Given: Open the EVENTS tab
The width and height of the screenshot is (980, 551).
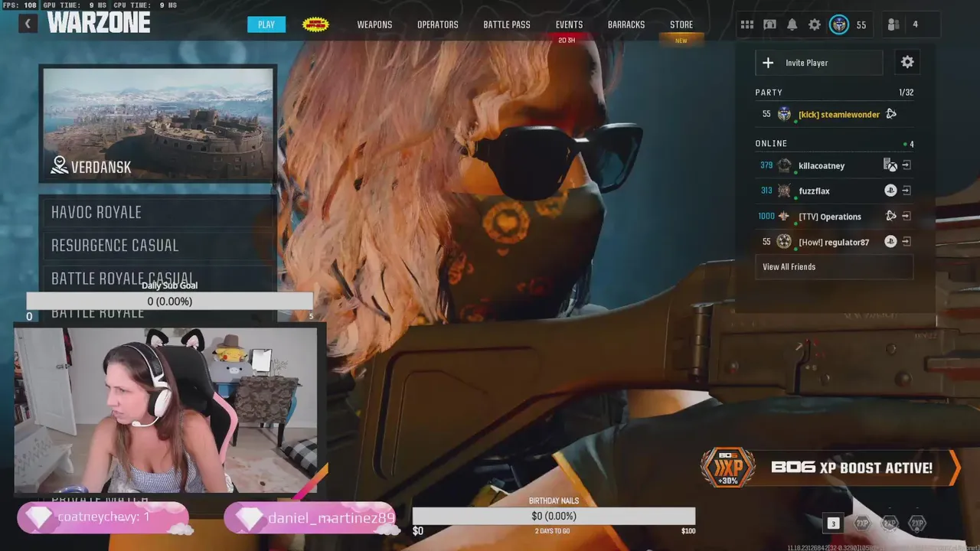Looking at the screenshot, I should (x=569, y=24).
